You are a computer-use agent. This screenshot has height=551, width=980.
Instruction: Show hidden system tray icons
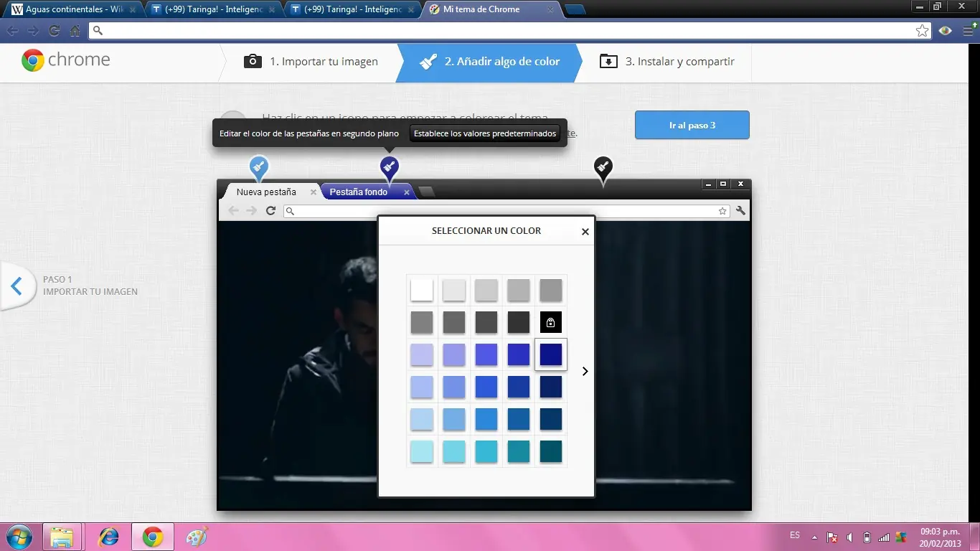coord(814,537)
